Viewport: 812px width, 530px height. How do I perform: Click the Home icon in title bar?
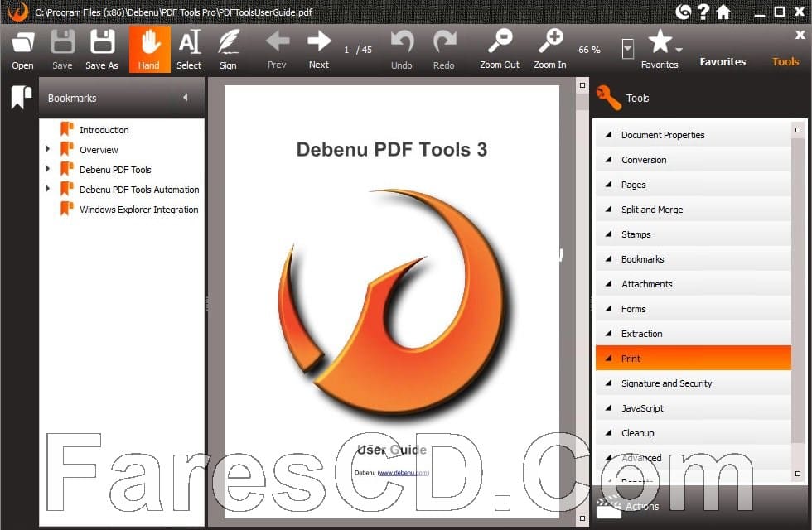tap(723, 12)
